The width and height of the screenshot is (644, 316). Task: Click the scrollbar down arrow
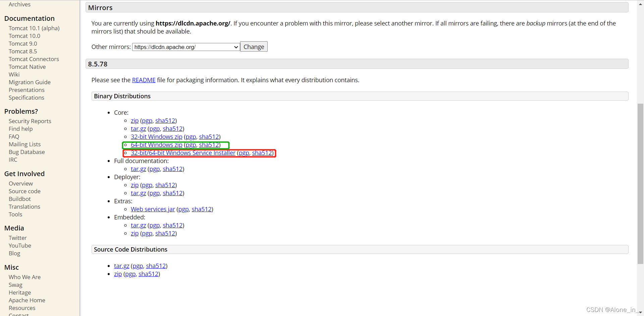click(x=640, y=312)
